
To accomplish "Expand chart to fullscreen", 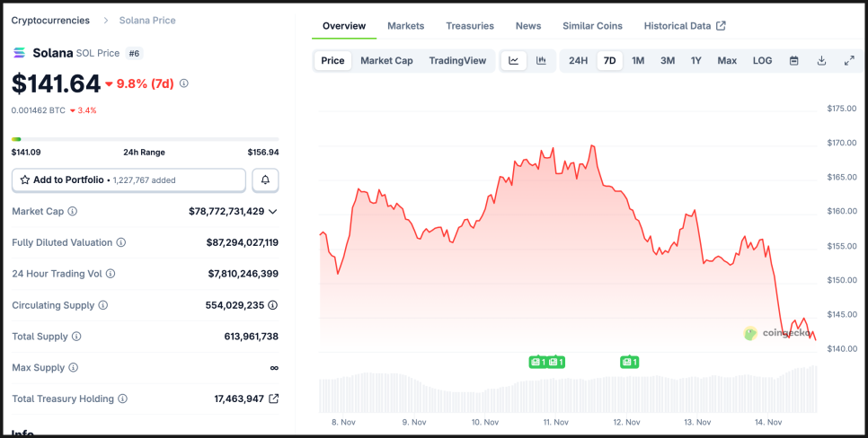I will pos(849,61).
